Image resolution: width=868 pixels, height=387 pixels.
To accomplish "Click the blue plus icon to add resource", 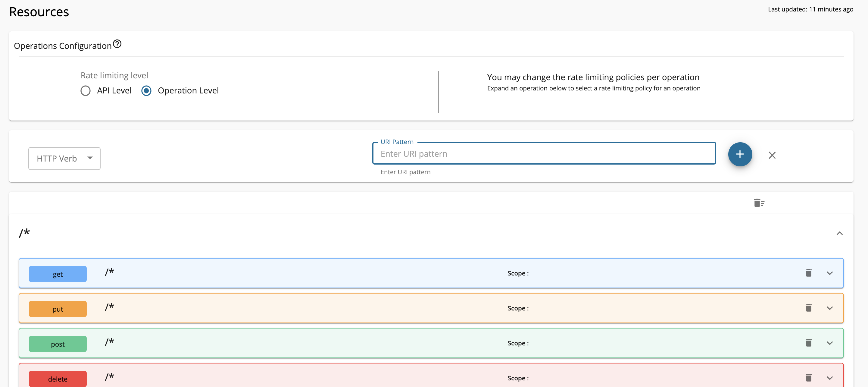I will point(740,154).
